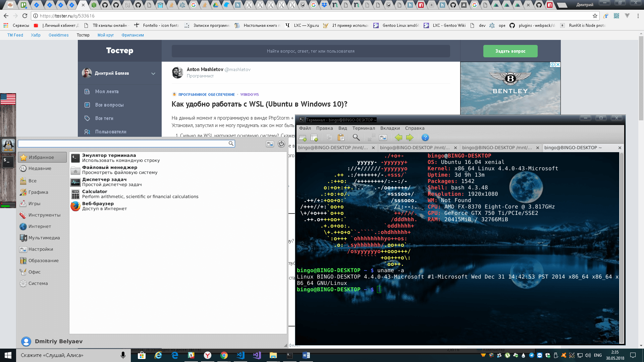Open the Geektimes link in top bar

point(58,35)
